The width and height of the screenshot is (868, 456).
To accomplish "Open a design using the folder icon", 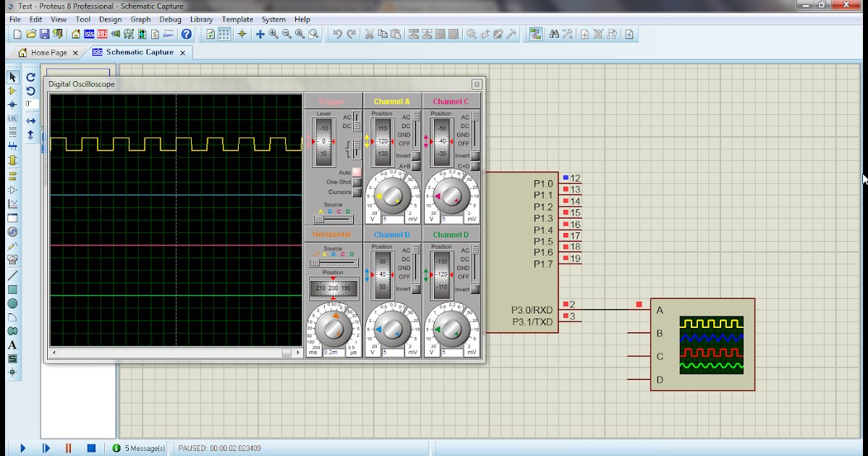I will pos(33,34).
